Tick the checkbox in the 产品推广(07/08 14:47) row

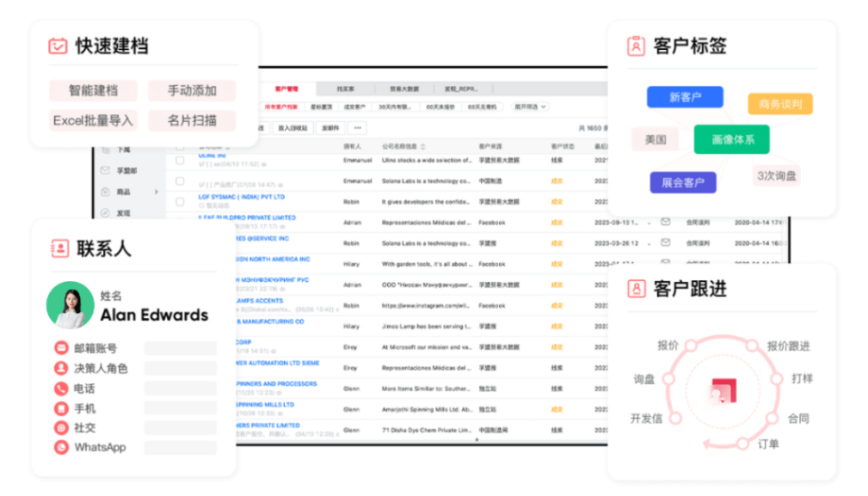tap(180, 181)
